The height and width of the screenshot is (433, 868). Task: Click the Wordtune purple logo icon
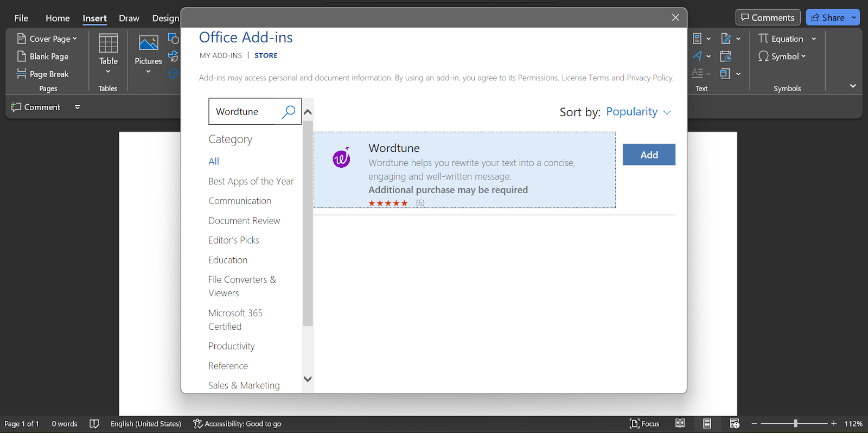(x=341, y=157)
